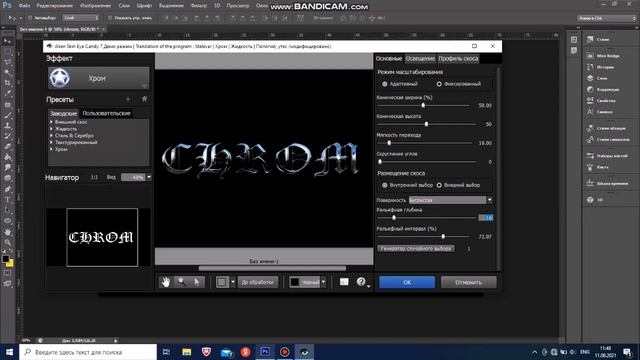Viewport: 640px width, 360px height.
Task: Adjust the relief interval slider handle
Action: click(443, 236)
